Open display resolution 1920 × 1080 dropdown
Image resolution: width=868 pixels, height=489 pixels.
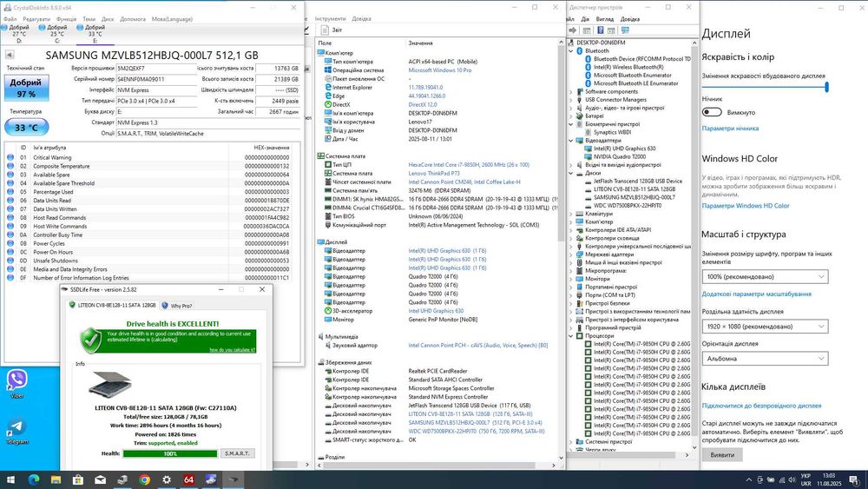[x=765, y=327]
